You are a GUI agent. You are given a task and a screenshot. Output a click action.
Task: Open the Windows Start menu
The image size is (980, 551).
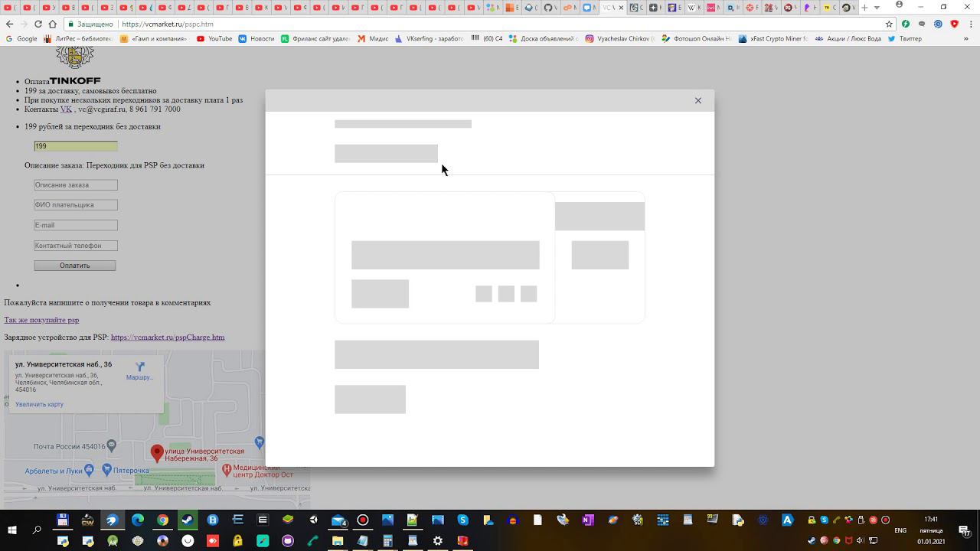point(12,530)
